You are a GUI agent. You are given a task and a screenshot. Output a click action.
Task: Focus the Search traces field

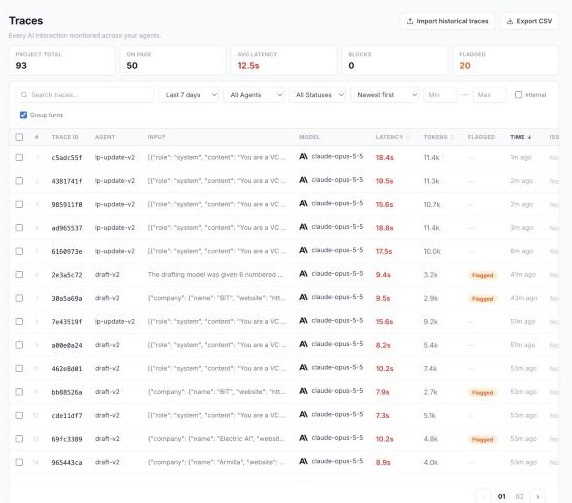[85, 95]
